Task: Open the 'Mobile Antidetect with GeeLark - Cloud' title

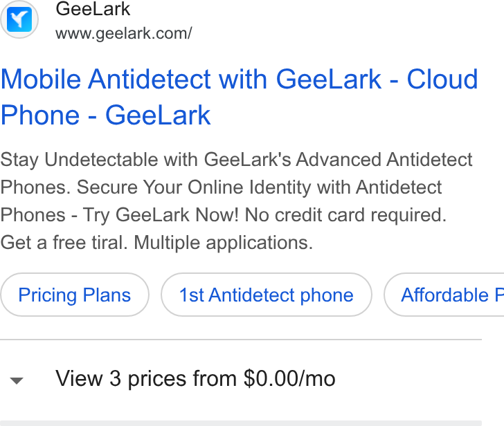Action: coord(240,79)
